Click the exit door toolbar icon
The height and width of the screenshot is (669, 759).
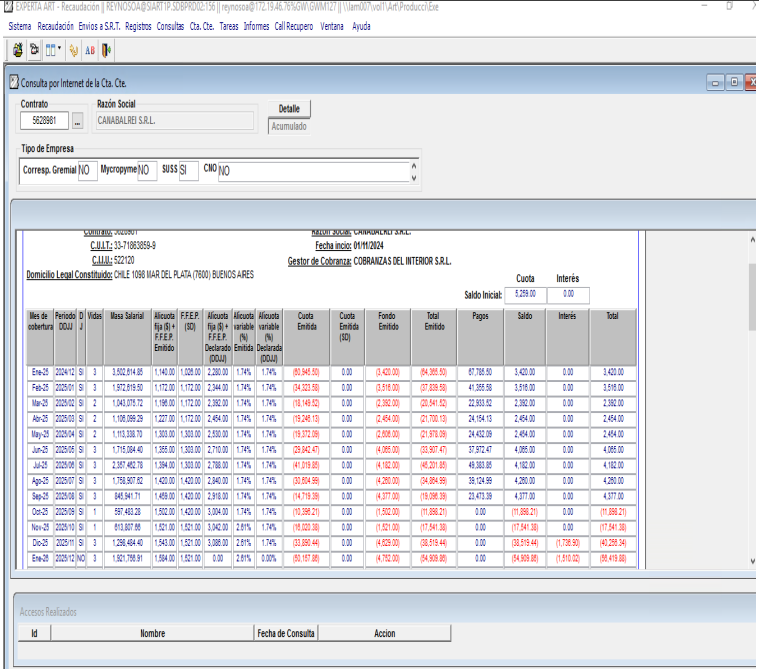(x=106, y=48)
